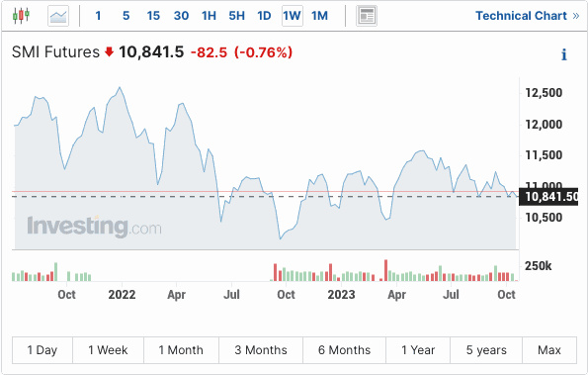Click the blue info icon
588x375 pixels.
(x=563, y=54)
